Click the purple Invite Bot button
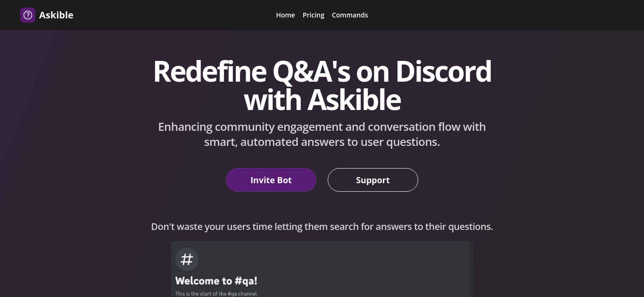The image size is (644, 297). coord(271,180)
